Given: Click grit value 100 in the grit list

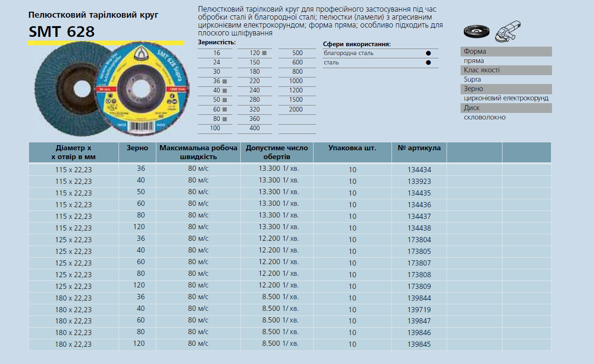Looking at the screenshot, I should click(215, 128).
